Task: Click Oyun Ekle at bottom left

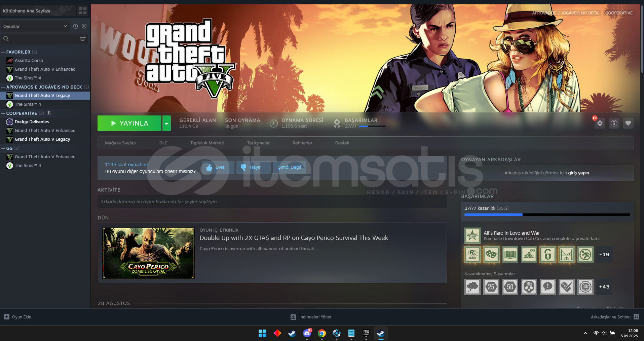Action: [x=17, y=317]
